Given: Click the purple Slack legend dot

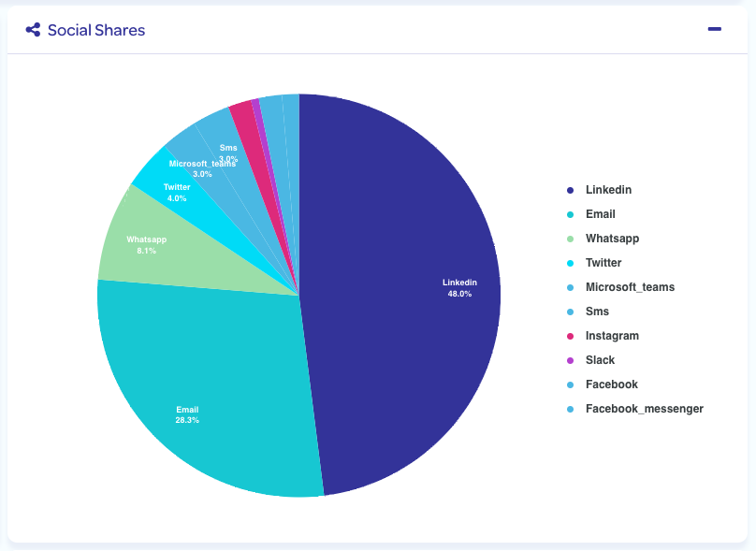Looking at the screenshot, I should pos(570,360).
